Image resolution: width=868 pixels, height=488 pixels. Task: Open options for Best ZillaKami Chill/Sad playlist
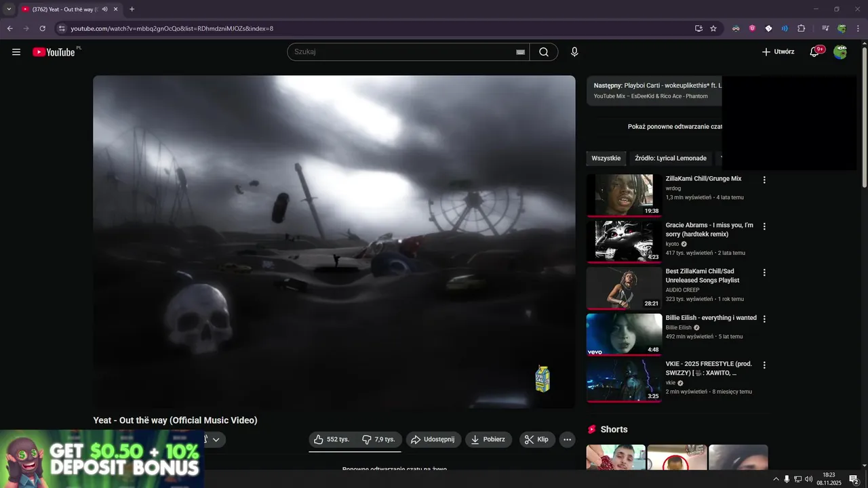pyautogui.click(x=764, y=272)
